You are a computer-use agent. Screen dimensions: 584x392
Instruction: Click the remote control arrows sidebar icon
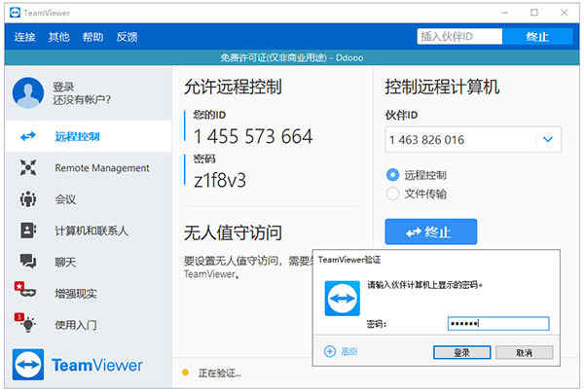tap(28, 136)
